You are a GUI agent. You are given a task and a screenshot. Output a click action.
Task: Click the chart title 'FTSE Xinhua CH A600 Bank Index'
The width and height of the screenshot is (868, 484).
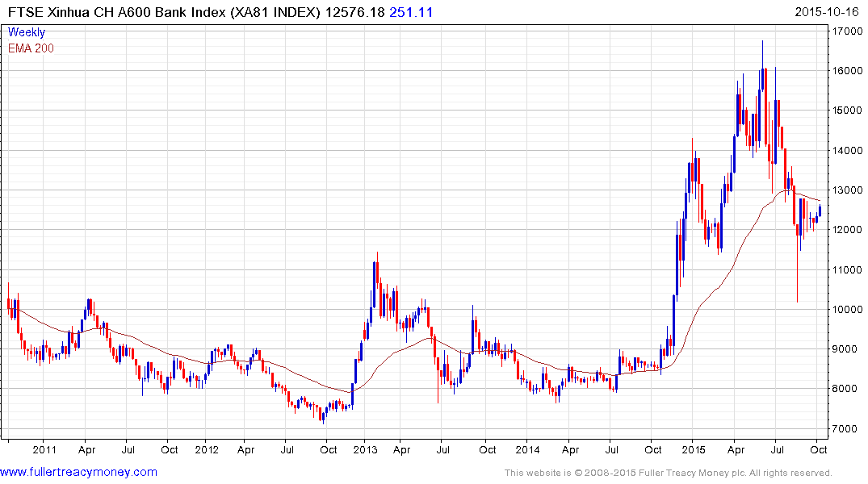click(117, 12)
